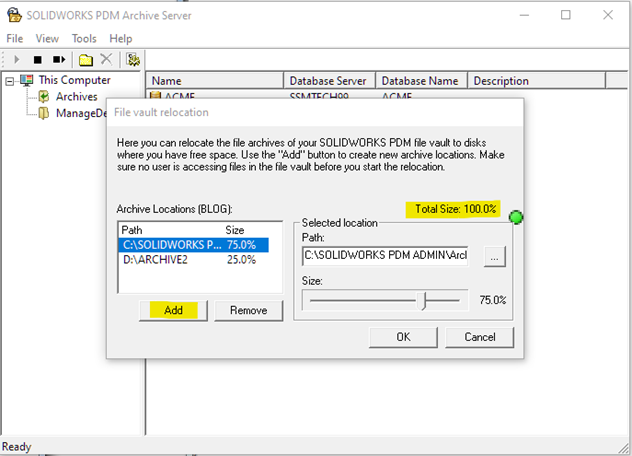Select the D:\ARCHIVE2 location row
The height and width of the screenshot is (456, 632).
pyautogui.click(x=188, y=259)
